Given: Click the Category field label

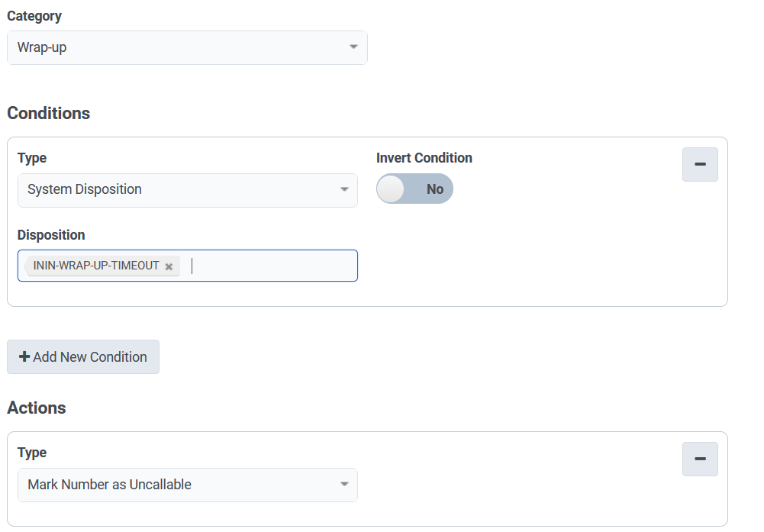Looking at the screenshot, I should (x=34, y=15).
